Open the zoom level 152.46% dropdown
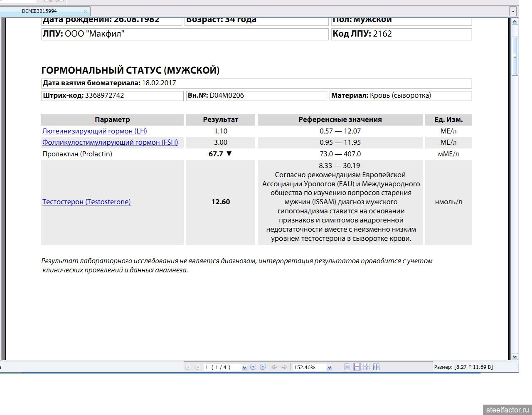 tap(329, 368)
